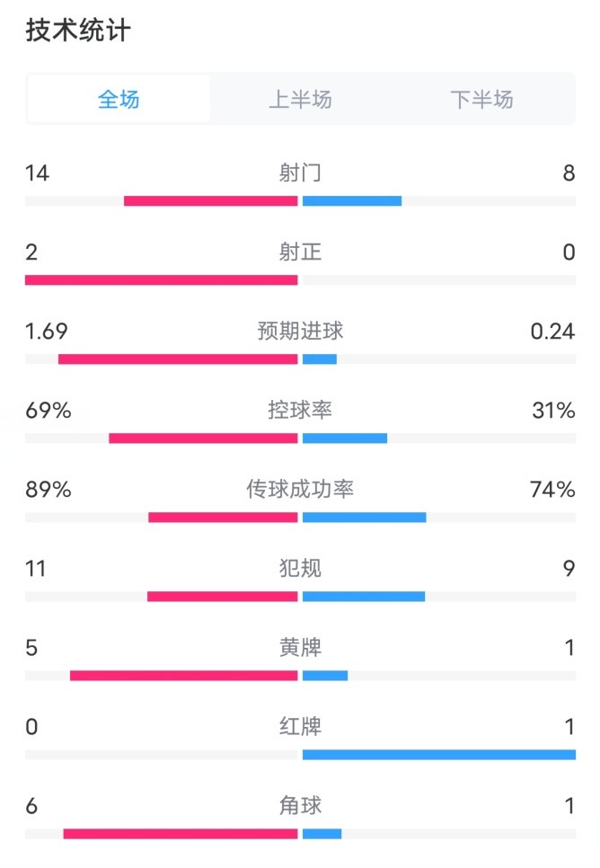Click the 犯规 stat label

pyautogui.click(x=300, y=568)
